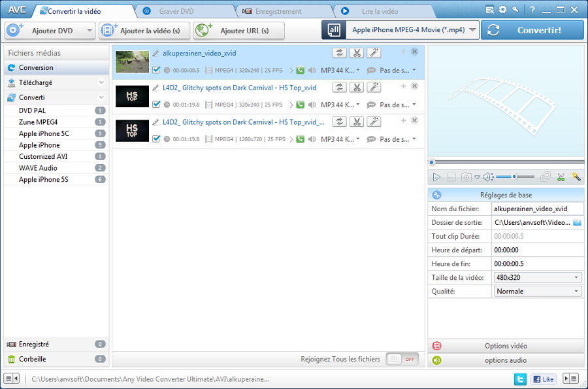The height and width of the screenshot is (389, 588).
Task: Open the output folder browse icon
Action: [x=577, y=222]
